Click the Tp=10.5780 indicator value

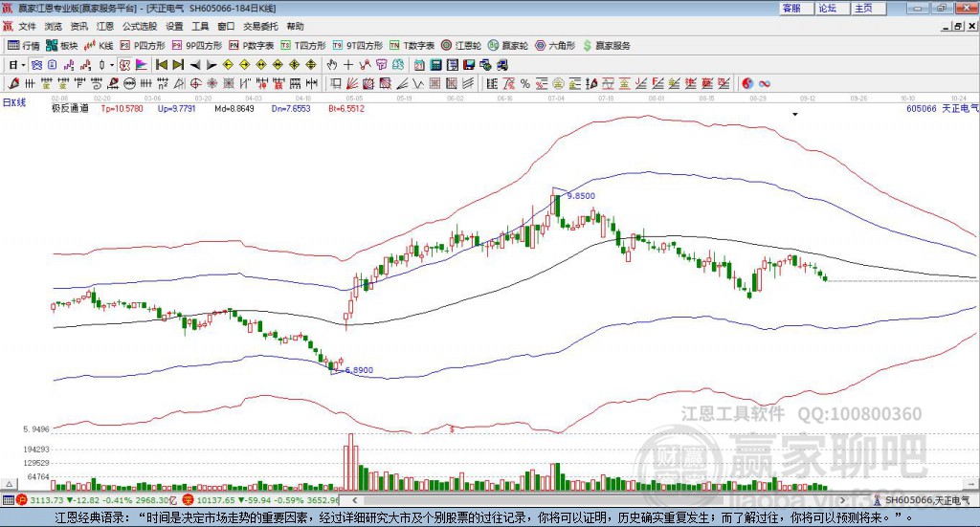[x=122, y=108]
